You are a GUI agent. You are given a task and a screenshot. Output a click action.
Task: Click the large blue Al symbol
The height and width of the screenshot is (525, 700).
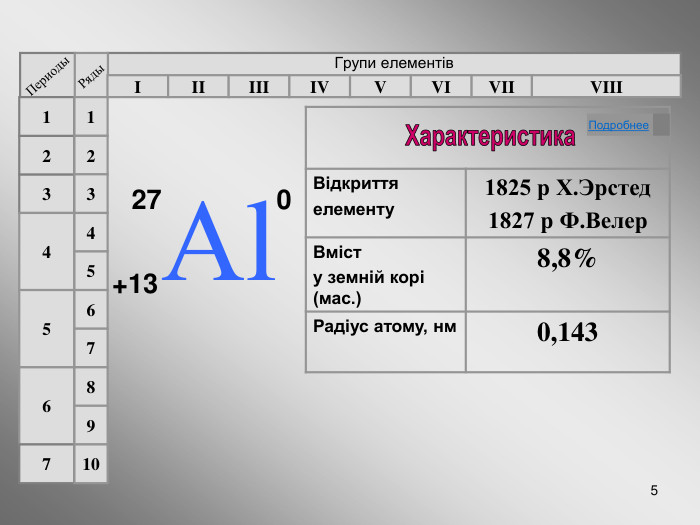tap(220, 240)
